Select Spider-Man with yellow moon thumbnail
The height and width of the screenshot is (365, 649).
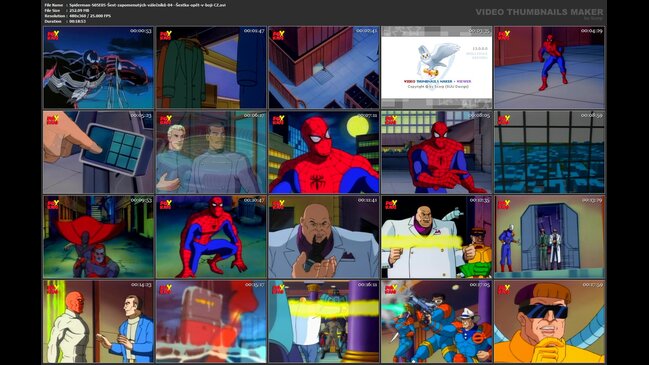tap(324, 152)
